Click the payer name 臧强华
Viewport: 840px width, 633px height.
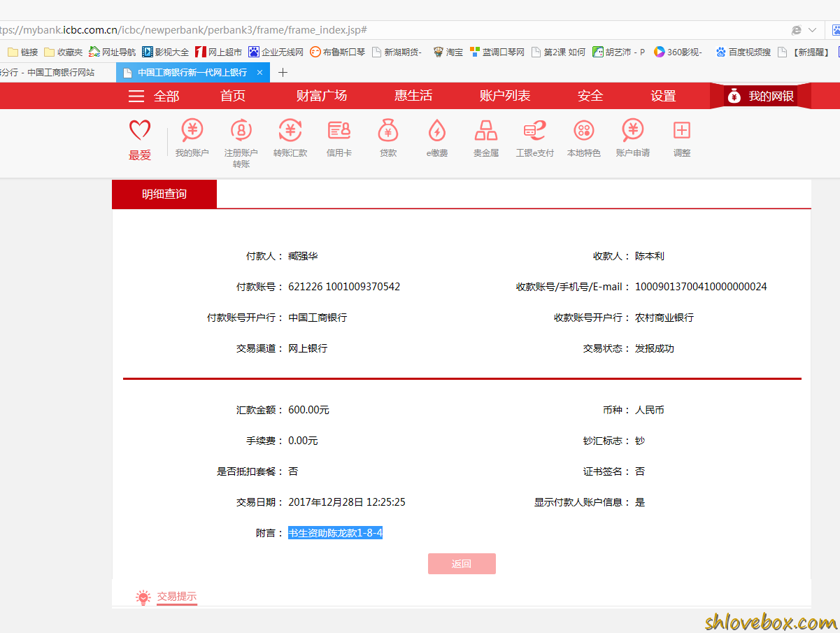tap(303, 256)
